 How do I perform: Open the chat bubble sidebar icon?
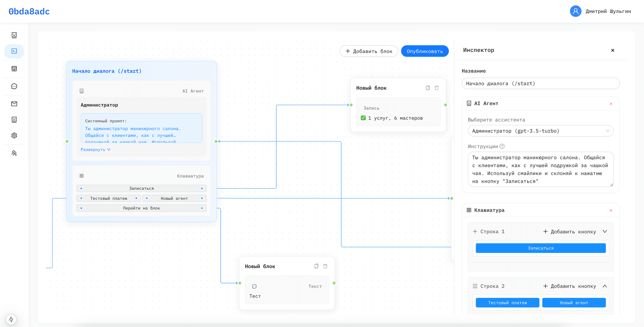[14, 86]
